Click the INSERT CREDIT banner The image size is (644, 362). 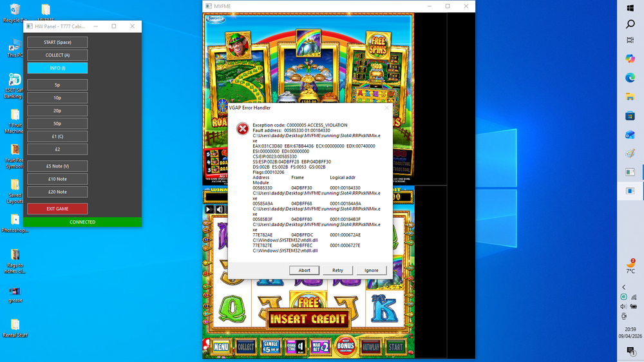(x=308, y=319)
